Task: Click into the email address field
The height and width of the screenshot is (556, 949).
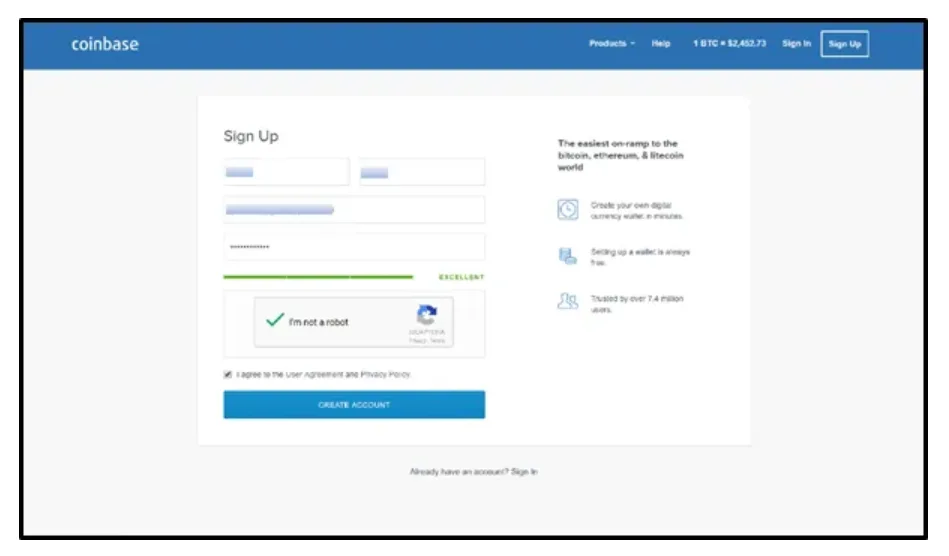Action: coord(354,210)
